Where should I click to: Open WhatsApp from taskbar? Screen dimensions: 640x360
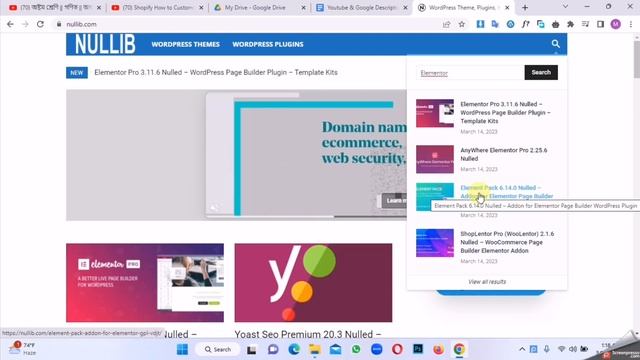click(x=356, y=349)
